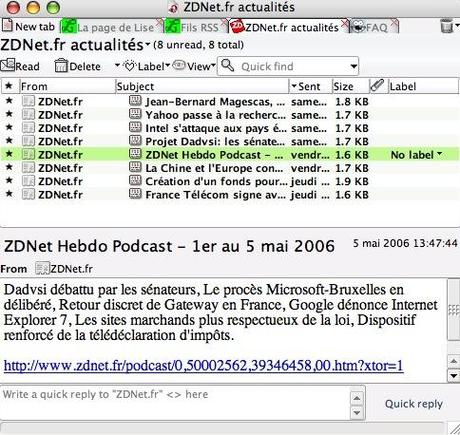Click the magnifier icon in Quick find
This screenshot has width=460, height=435.
click(228, 65)
